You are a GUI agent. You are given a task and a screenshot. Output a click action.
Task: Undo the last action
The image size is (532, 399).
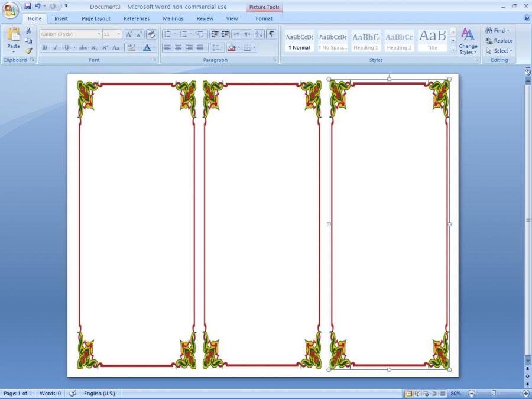click(38, 6)
